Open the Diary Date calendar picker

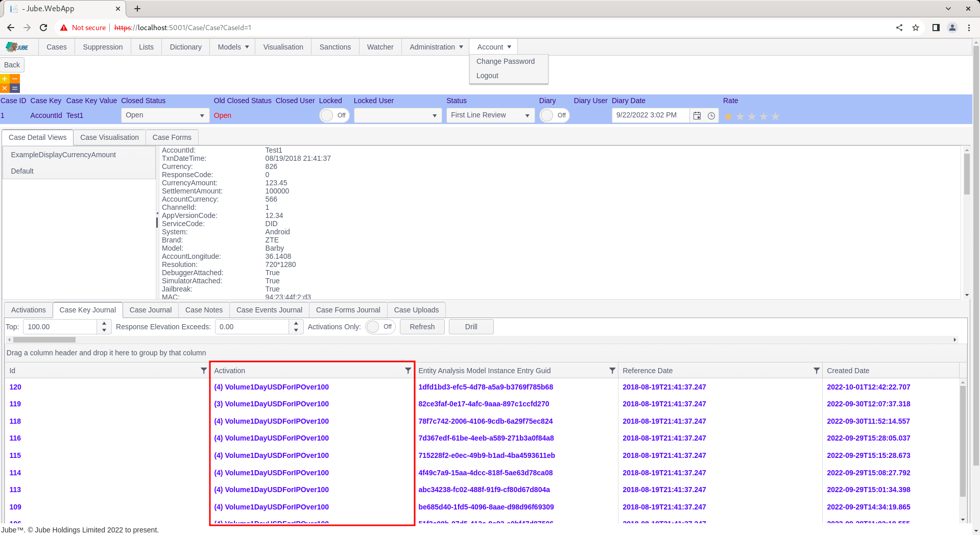[697, 115]
